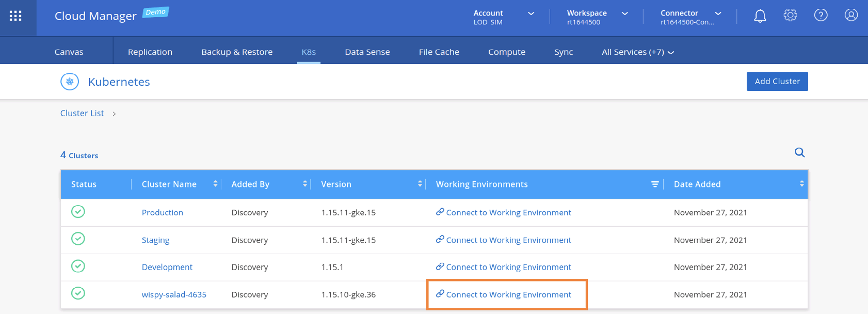Click the Production row status check icon
This screenshot has width=868, height=314.
click(x=78, y=212)
